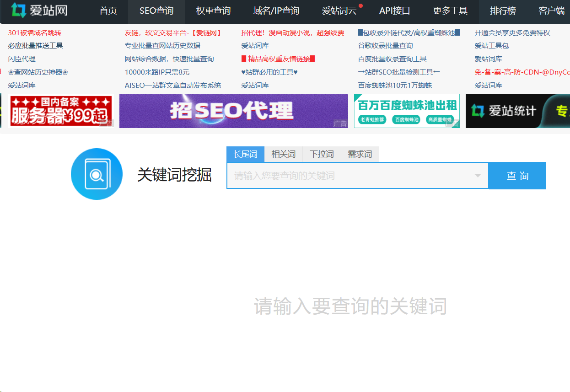Click the 精品高权重友情链接 link
Image resolution: width=570 pixels, height=392 pixels.
[x=278, y=59]
